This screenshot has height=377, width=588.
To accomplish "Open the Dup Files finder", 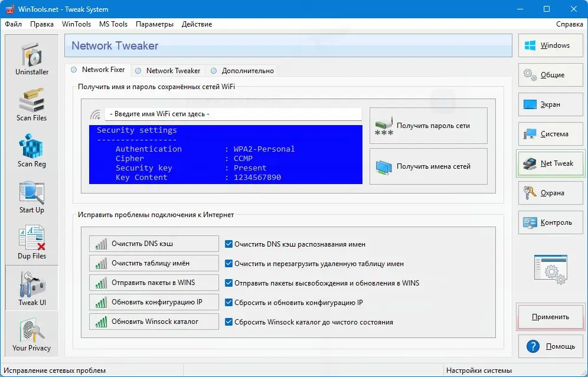I will pos(31,242).
